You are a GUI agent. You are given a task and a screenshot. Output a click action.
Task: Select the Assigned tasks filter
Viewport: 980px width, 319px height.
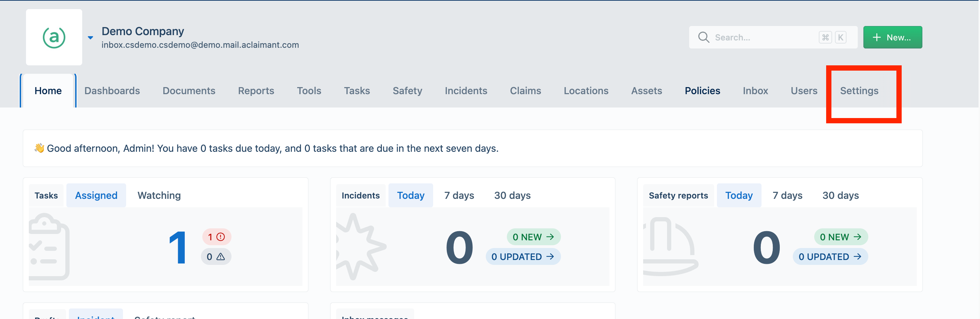[96, 195]
